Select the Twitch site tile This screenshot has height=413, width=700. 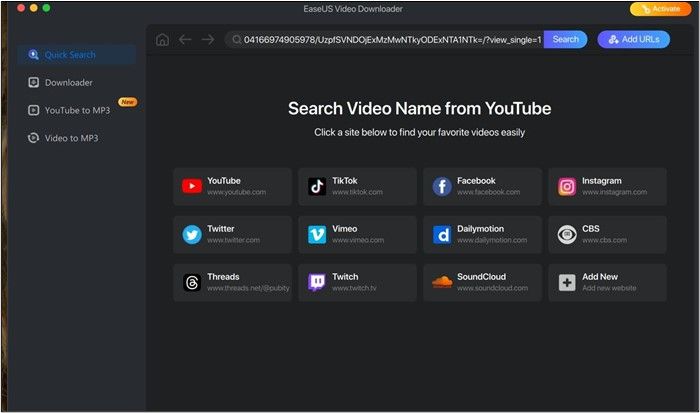click(x=357, y=282)
